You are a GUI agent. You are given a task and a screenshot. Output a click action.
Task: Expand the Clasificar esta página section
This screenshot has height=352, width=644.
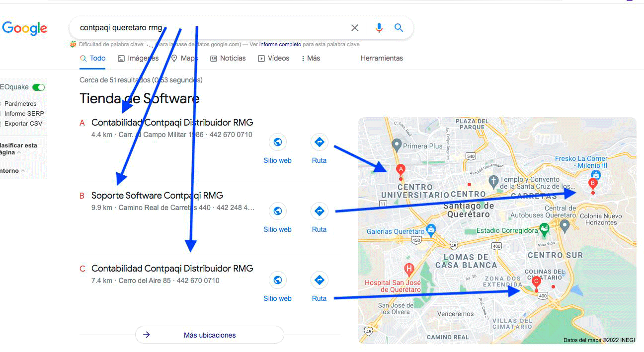18,149
